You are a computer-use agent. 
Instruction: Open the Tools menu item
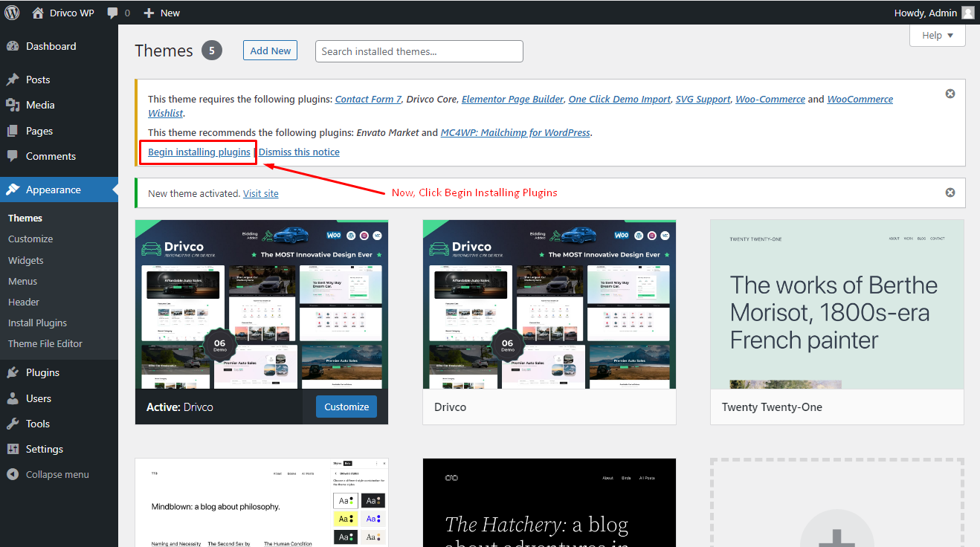(x=59, y=424)
